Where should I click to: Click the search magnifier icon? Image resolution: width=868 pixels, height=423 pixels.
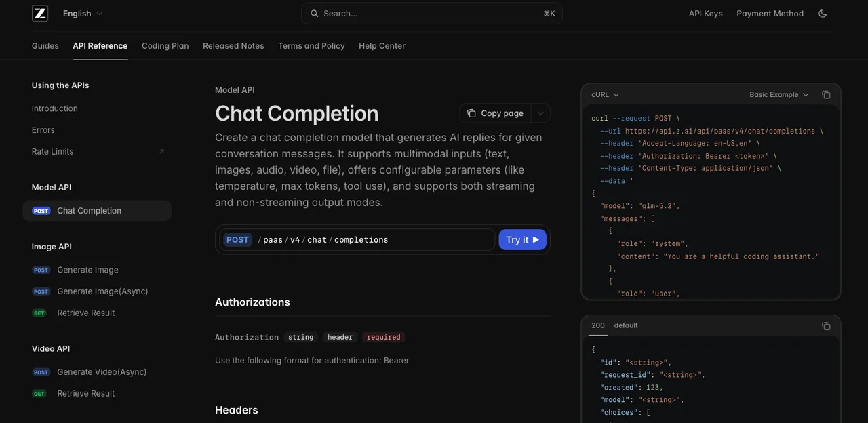pyautogui.click(x=314, y=14)
